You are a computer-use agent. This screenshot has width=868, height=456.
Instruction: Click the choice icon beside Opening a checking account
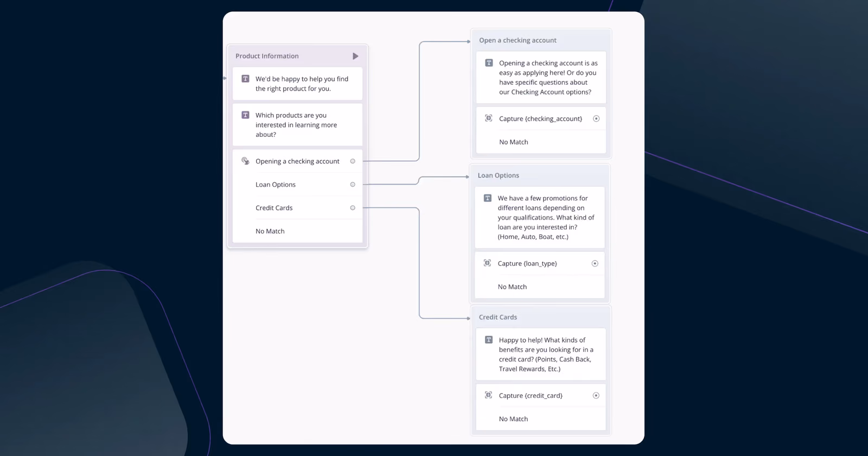tap(245, 161)
